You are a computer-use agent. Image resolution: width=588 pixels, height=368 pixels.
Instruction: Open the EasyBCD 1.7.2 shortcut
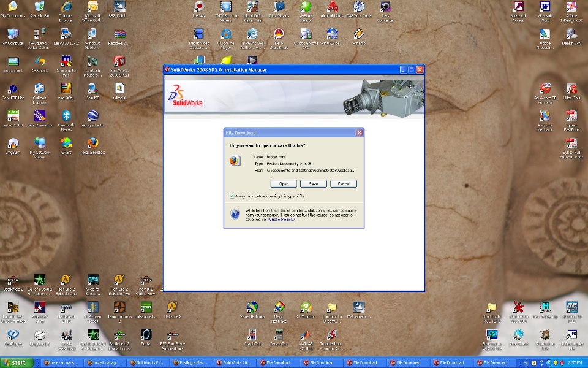tap(66, 37)
